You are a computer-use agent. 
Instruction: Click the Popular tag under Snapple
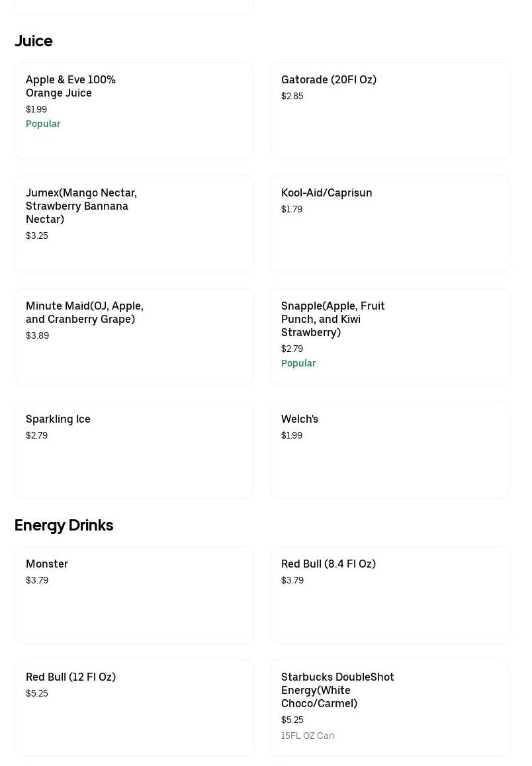click(x=298, y=363)
